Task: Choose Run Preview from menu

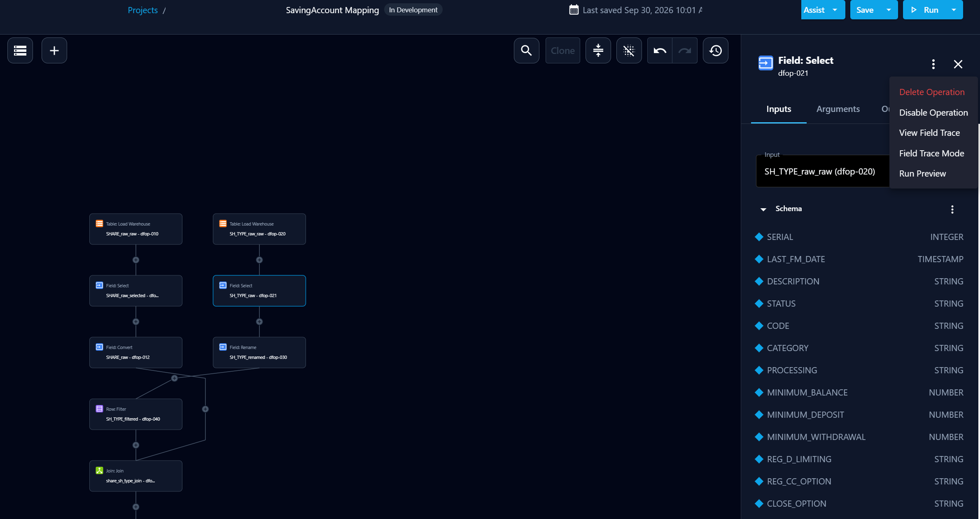Action: coord(922,173)
